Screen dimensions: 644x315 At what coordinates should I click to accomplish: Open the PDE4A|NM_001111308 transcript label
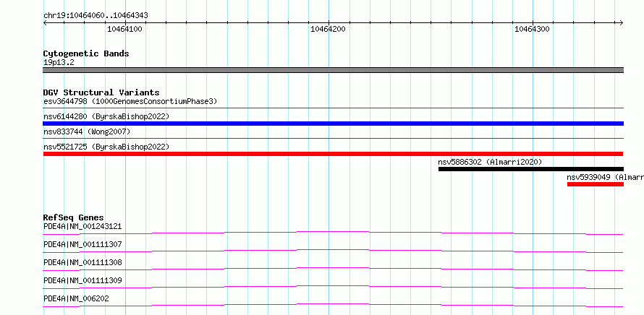point(82,262)
